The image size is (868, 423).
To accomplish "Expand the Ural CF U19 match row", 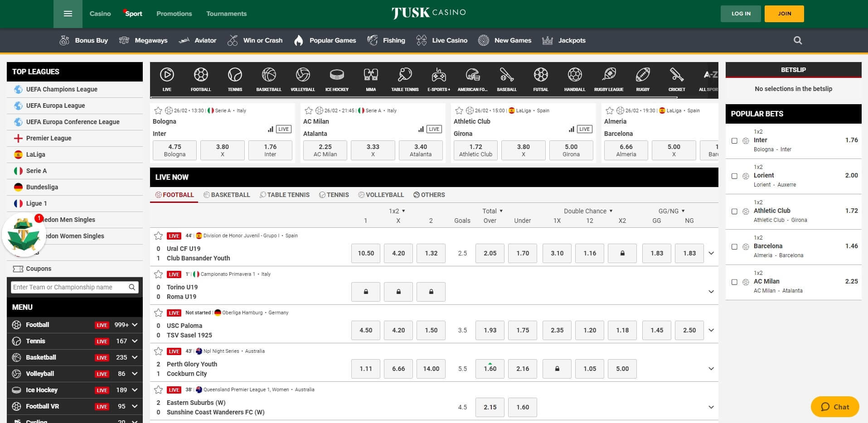I will pyautogui.click(x=710, y=253).
